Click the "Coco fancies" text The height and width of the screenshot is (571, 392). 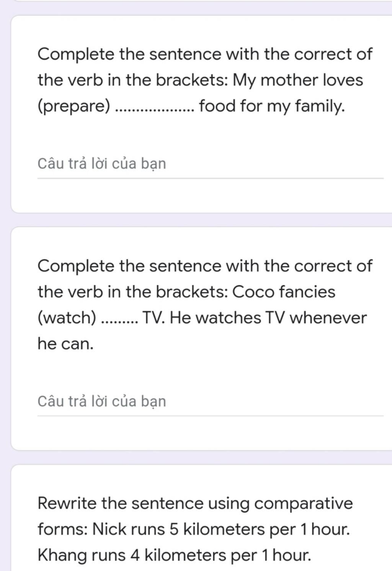pyautogui.click(x=284, y=292)
